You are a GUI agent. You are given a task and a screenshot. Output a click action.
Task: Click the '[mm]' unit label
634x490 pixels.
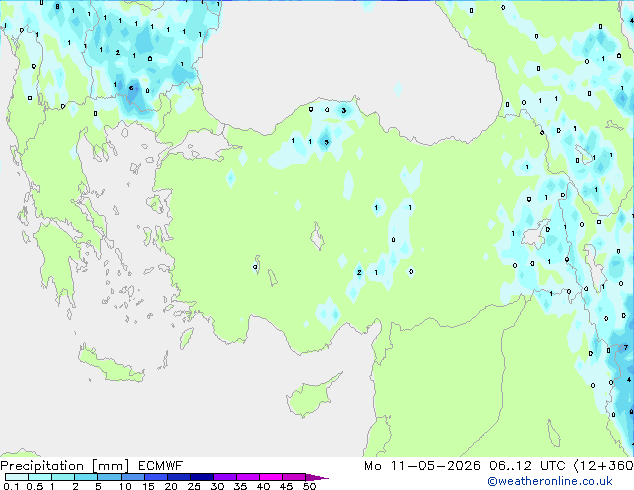point(110,466)
